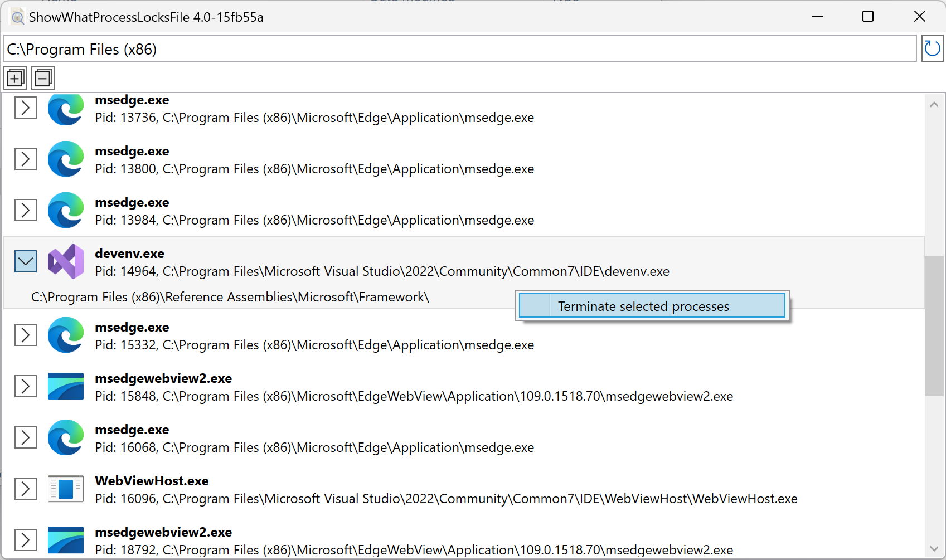
Task: Expand the msedge.exe entry with Pid 13984
Action: tap(26, 210)
